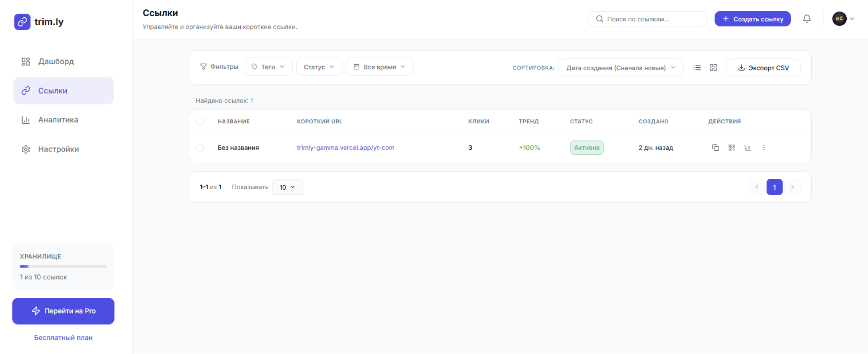This screenshot has height=354, width=868.
Task: Open Аналитика in the sidebar
Action: pos(58,120)
